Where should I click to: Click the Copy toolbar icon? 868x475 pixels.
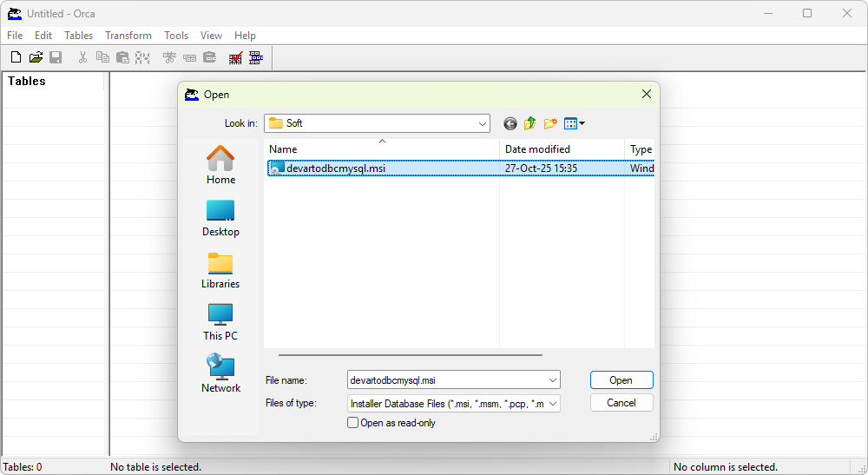(102, 57)
